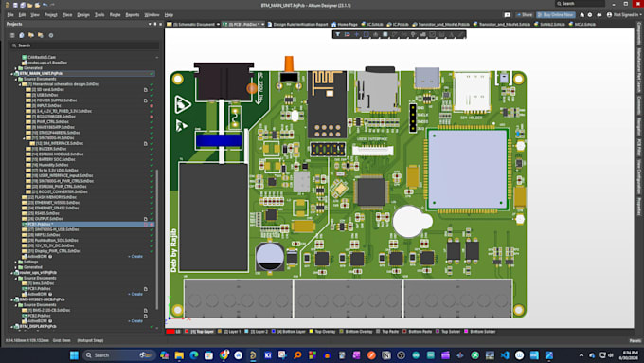
Task: Toggle the Top Solder layer visibility
Action: click(448, 332)
